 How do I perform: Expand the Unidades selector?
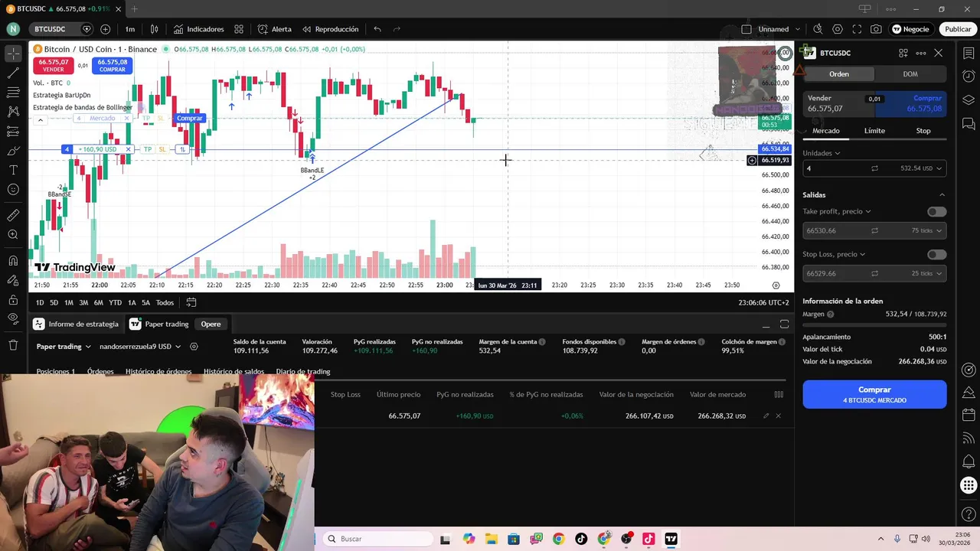822,153
